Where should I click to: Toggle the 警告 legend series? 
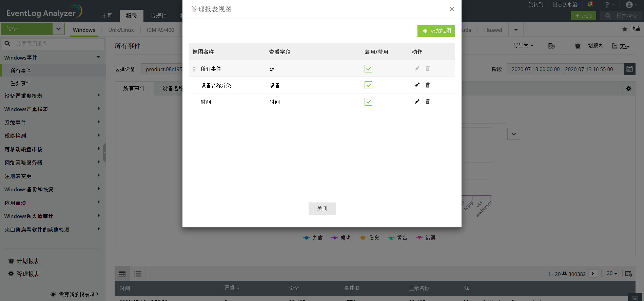click(397, 238)
